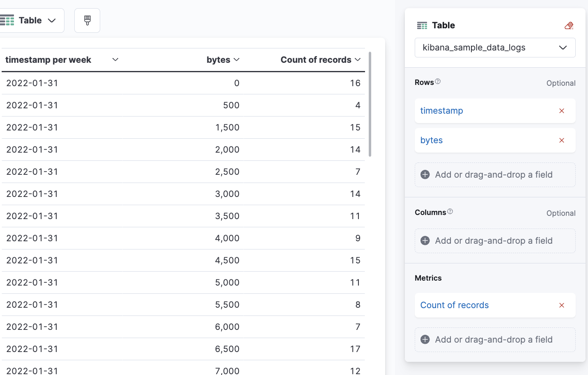Click Count of records to edit the metric
This screenshot has height=375, width=588.
454,305
